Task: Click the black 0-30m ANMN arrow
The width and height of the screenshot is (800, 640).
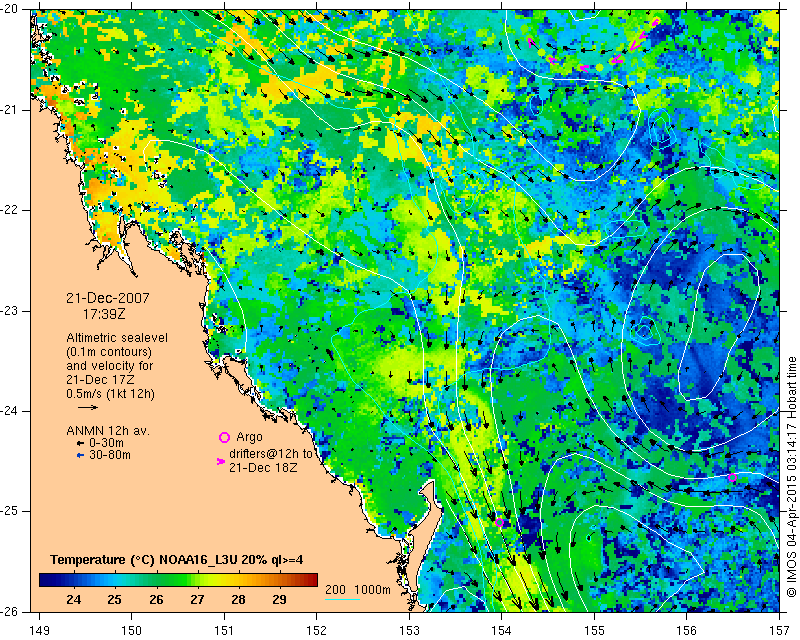Action: 80,444
